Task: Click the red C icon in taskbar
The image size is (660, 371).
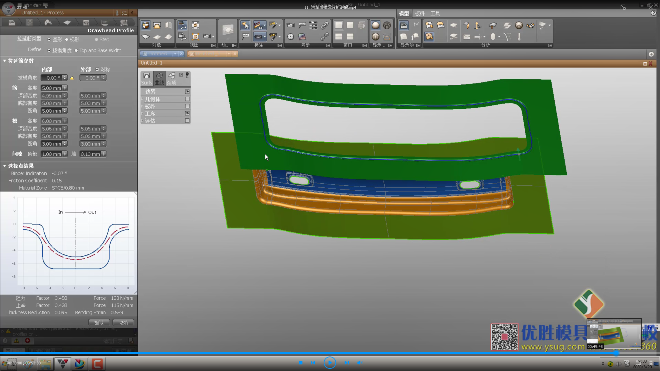Action: [97, 363]
